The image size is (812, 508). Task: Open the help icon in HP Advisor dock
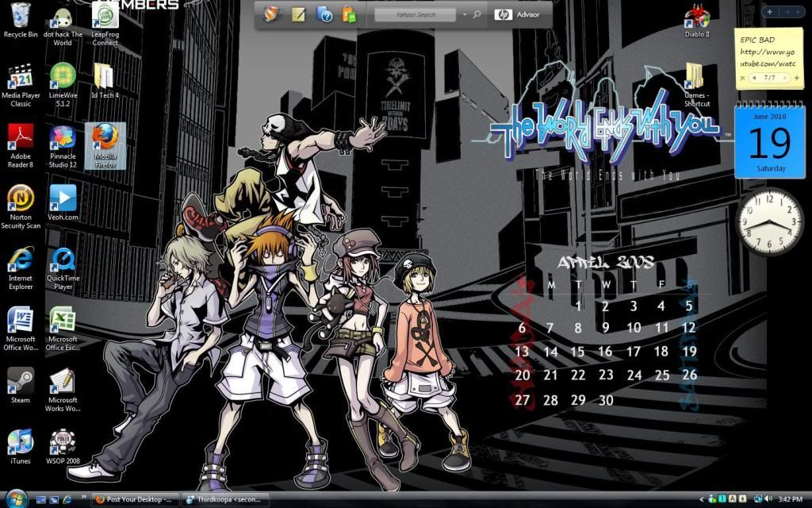[324, 14]
